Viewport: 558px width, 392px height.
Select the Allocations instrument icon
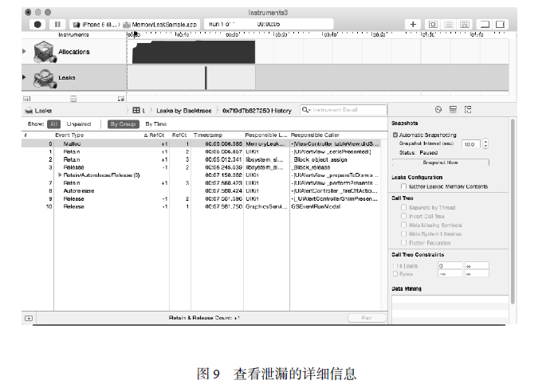click(42, 52)
